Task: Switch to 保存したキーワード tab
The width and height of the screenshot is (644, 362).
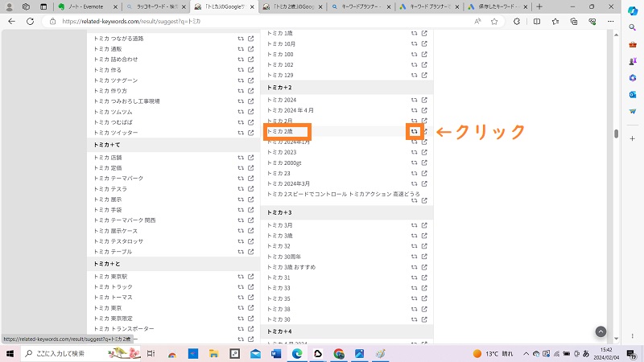Action: [x=497, y=7]
